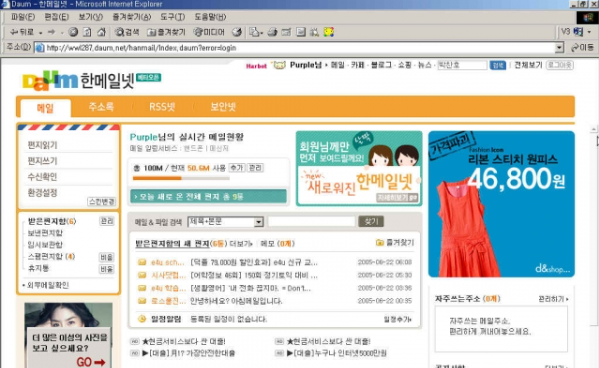Open the 생활영어 mail subject
This screenshot has height=368, width=599.
[x=251, y=288]
